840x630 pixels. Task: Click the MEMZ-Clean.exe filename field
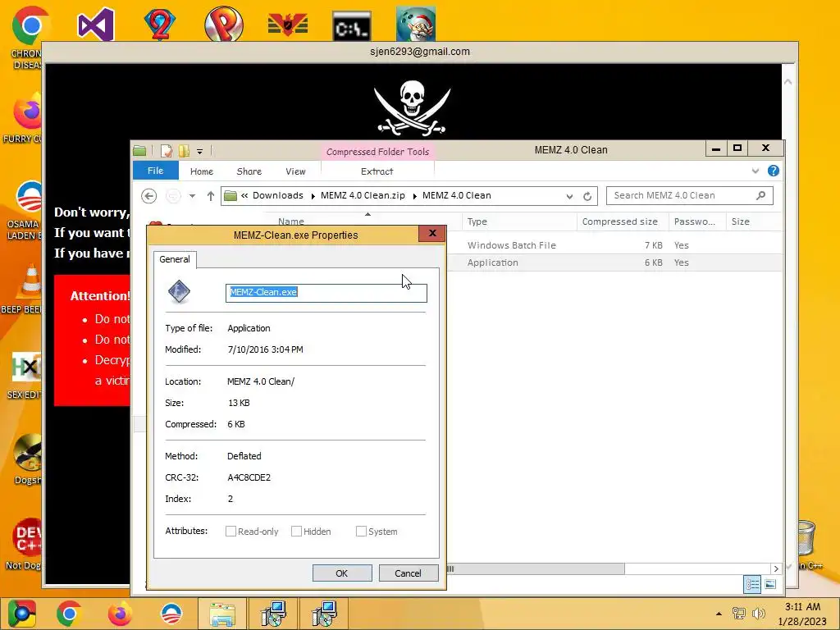326,293
